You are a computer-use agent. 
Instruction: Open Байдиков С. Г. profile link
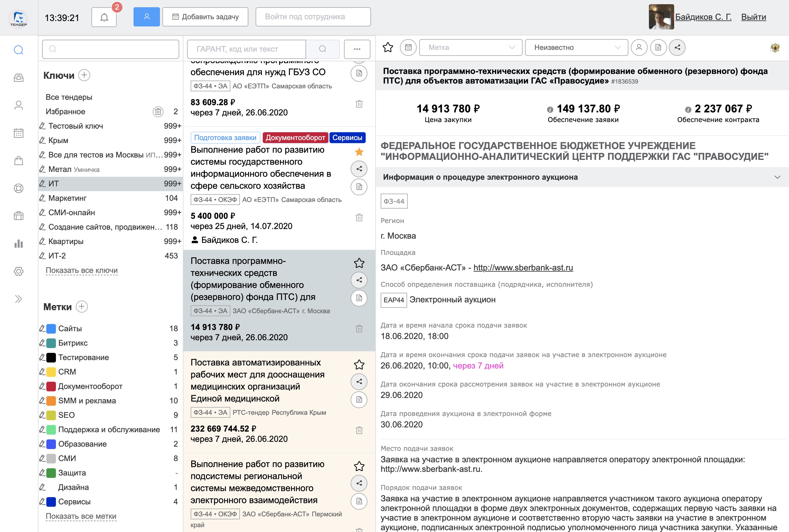[x=703, y=17]
